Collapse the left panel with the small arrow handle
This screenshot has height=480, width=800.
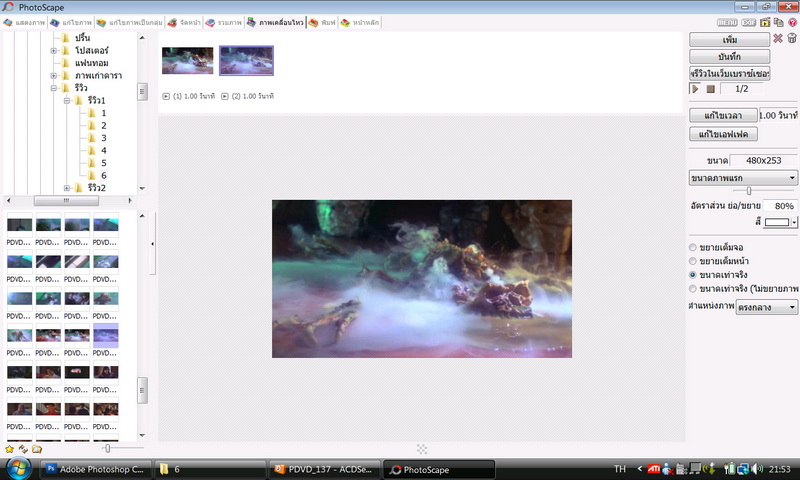[x=153, y=244]
